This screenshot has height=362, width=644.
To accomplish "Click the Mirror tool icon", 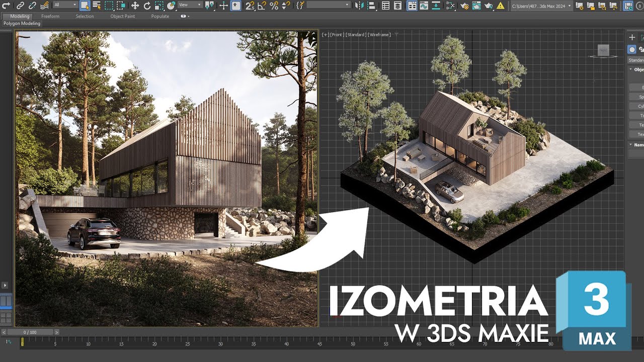I will [360, 6].
